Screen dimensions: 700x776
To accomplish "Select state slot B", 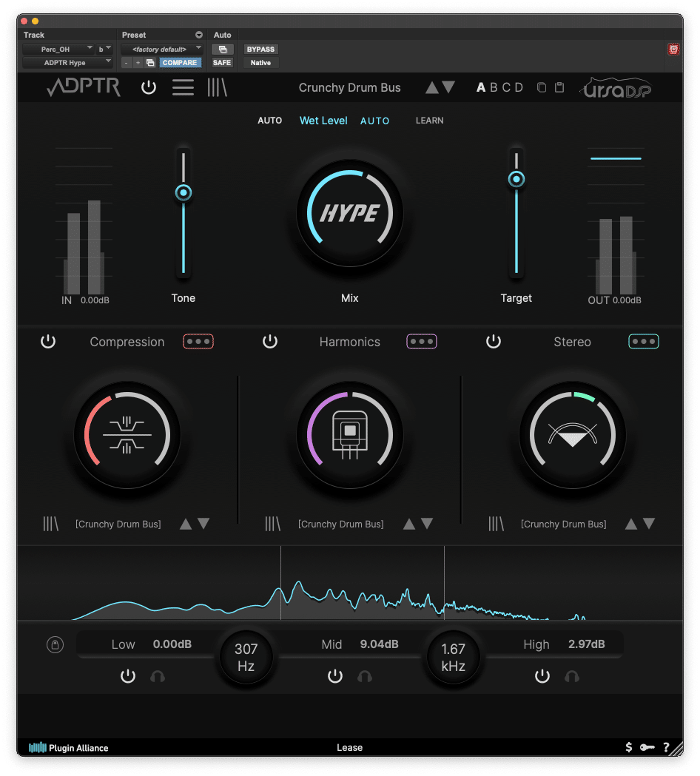I will [x=494, y=87].
